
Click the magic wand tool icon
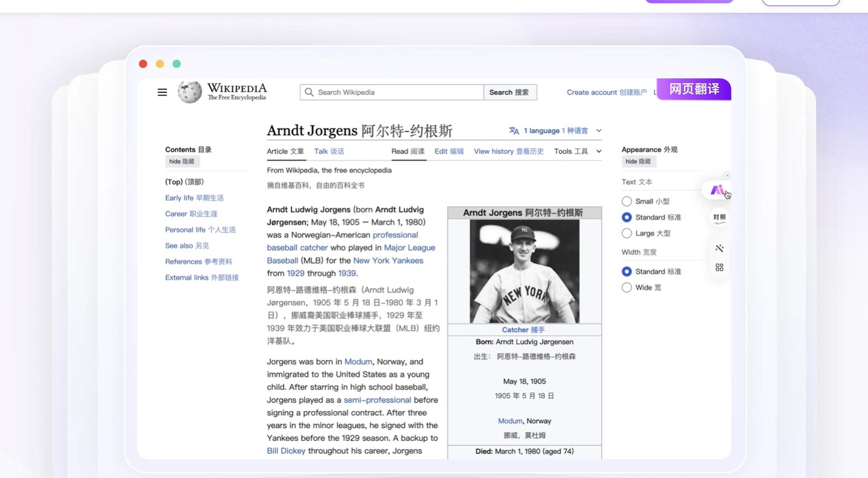[x=719, y=248]
